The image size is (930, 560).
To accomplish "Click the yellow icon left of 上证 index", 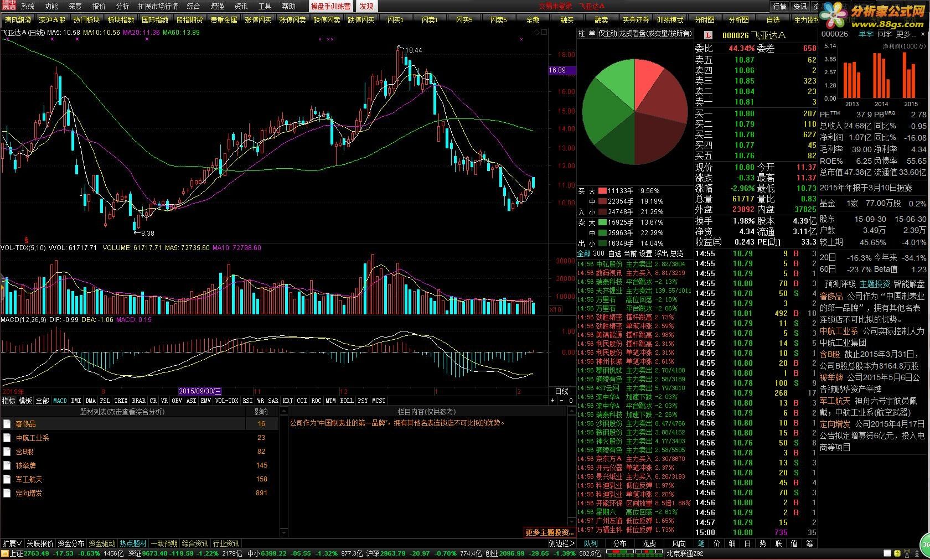I will [5, 553].
